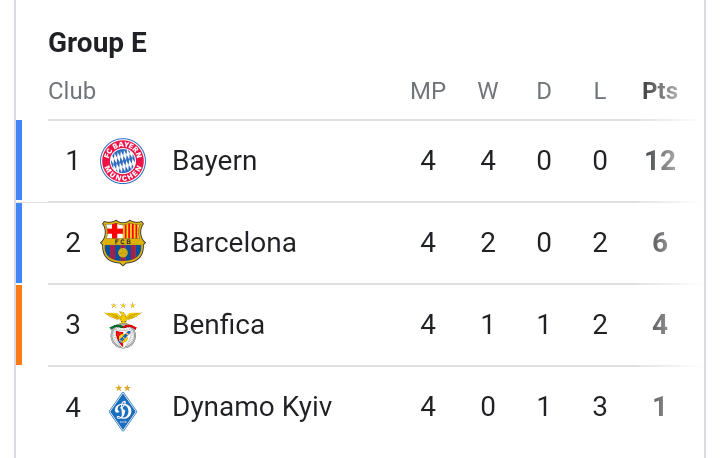Screen dimensions: 720x458
Task: Click the L losses column header
Action: 600,91
